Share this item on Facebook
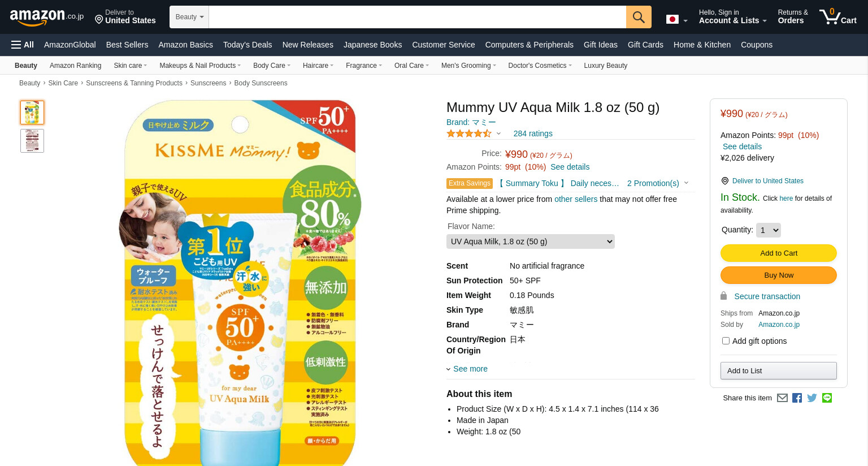868x466 pixels. pos(797,398)
